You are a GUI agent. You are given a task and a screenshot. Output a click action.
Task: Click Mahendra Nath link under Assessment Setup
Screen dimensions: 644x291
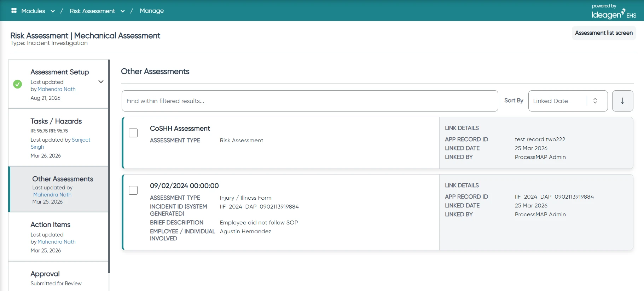[x=57, y=89]
